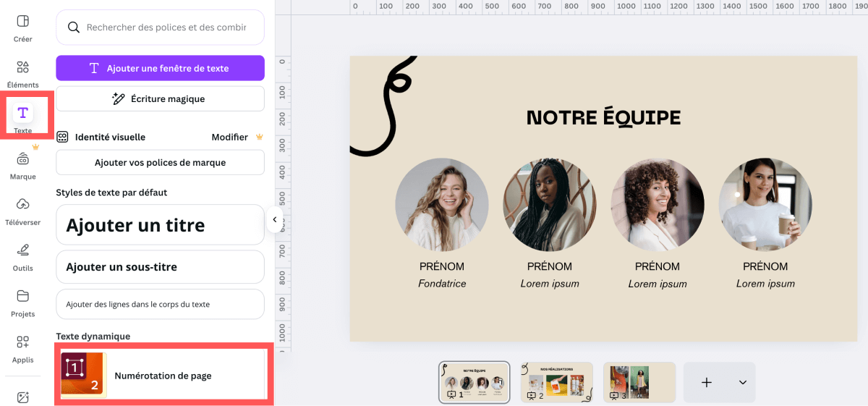The height and width of the screenshot is (406, 868).
Task: Focus the font search field
Action: [160, 28]
